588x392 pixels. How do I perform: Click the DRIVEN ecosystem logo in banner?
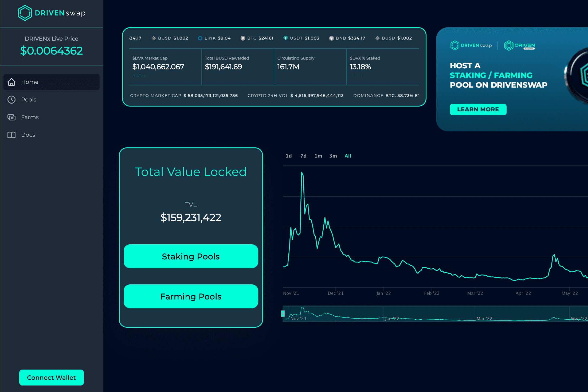click(519, 45)
